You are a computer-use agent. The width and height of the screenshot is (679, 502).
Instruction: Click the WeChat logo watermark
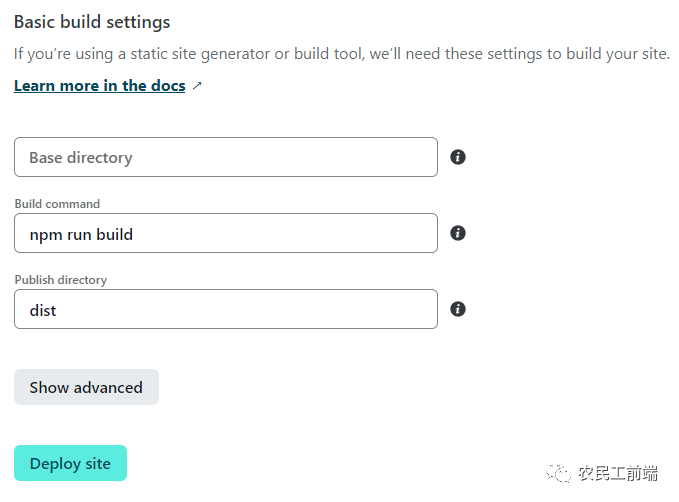(558, 473)
